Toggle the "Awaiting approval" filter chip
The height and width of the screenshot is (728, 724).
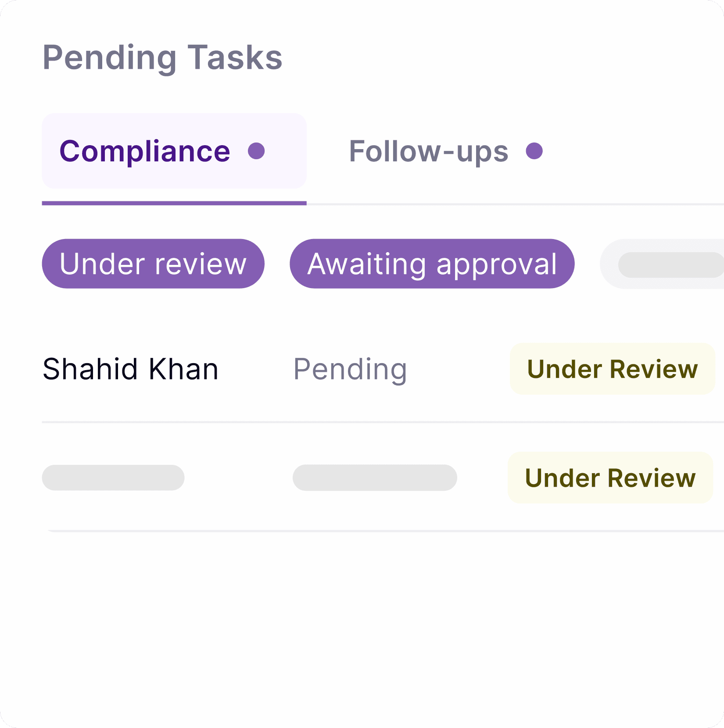click(x=432, y=264)
